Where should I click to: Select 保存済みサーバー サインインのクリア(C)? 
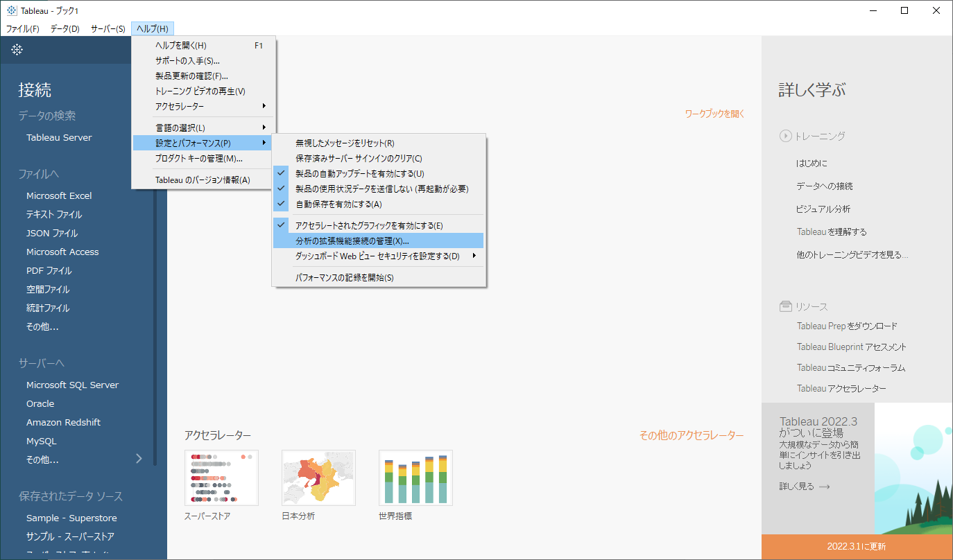(x=377, y=158)
